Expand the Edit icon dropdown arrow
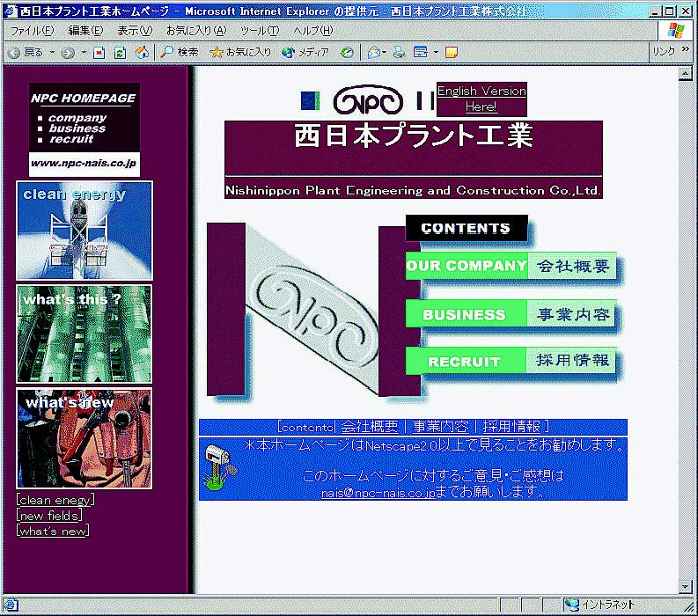This screenshot has height=616, width=698. 436,53
